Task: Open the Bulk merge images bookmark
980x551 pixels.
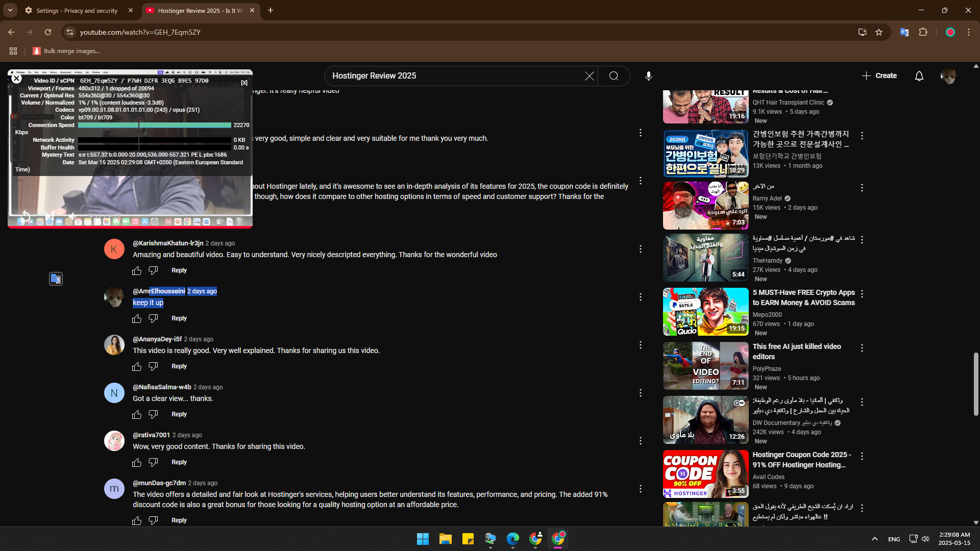Action: pyautogui.click(x=66, y=51)
